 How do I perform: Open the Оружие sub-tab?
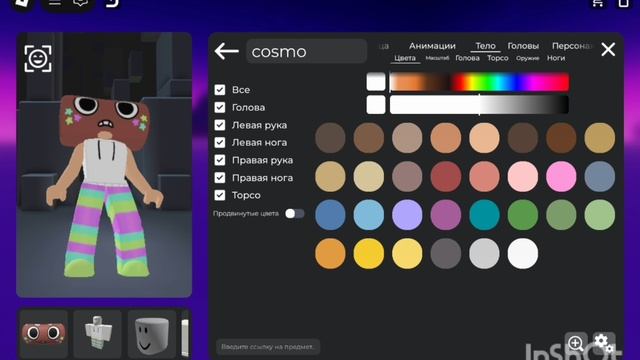pos(527,58)
